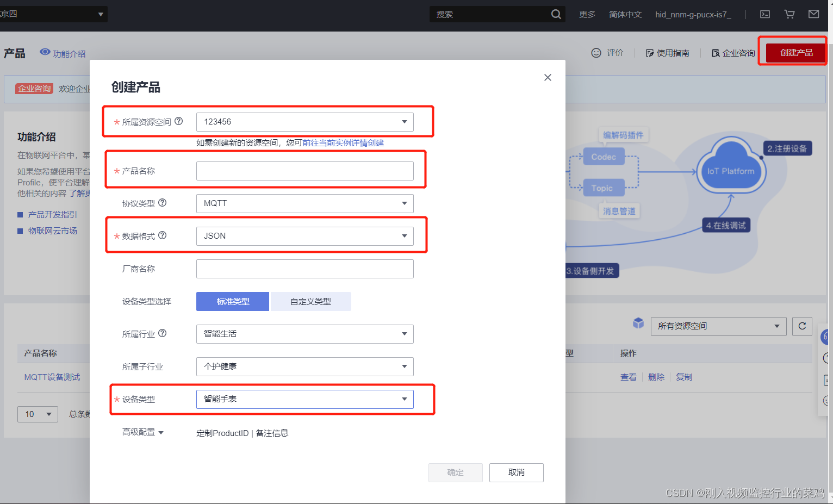Viewport: 833px width, 504px height.
Task: Open the 数据格式 dropdown showing JSON
Action: click(x=304, y=236)
